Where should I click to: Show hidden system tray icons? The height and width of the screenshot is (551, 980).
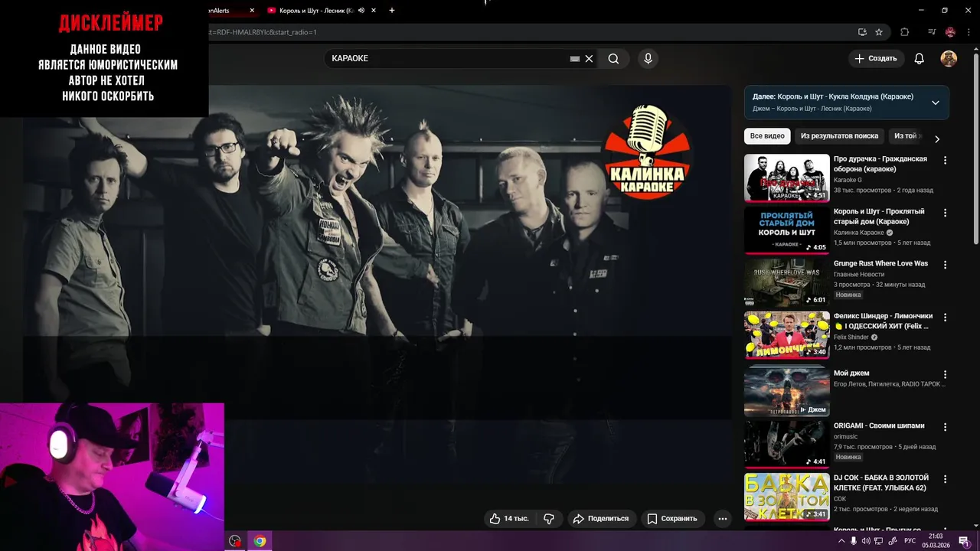[x=841, y=541]
